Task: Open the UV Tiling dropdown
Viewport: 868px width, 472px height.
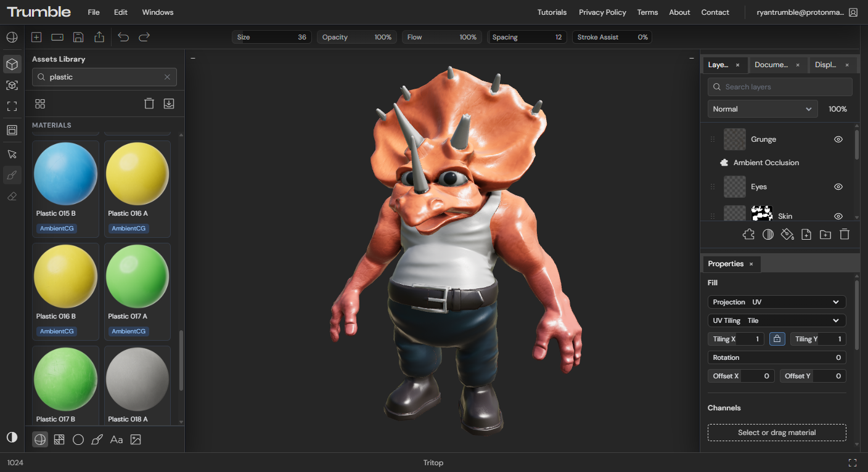Action: coord(776,320)
